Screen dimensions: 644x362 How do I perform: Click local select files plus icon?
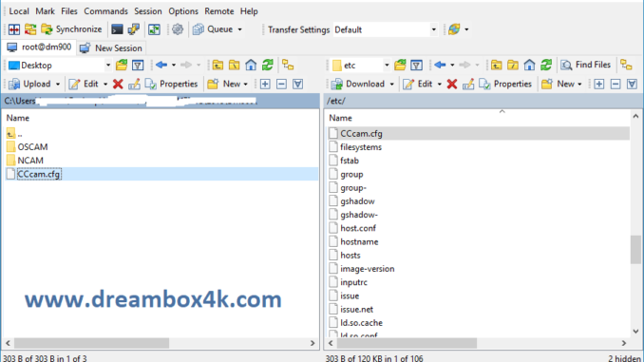coord(265,84)
